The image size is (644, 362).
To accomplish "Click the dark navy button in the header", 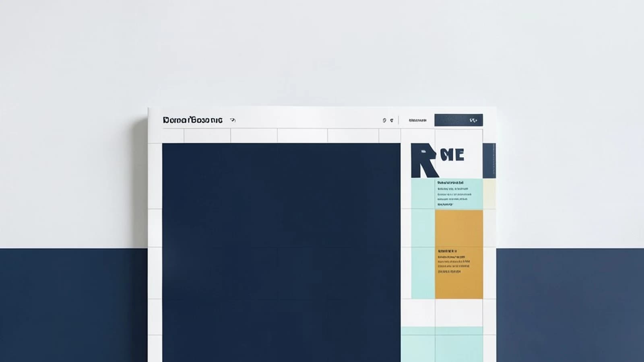I will point(458,120).
